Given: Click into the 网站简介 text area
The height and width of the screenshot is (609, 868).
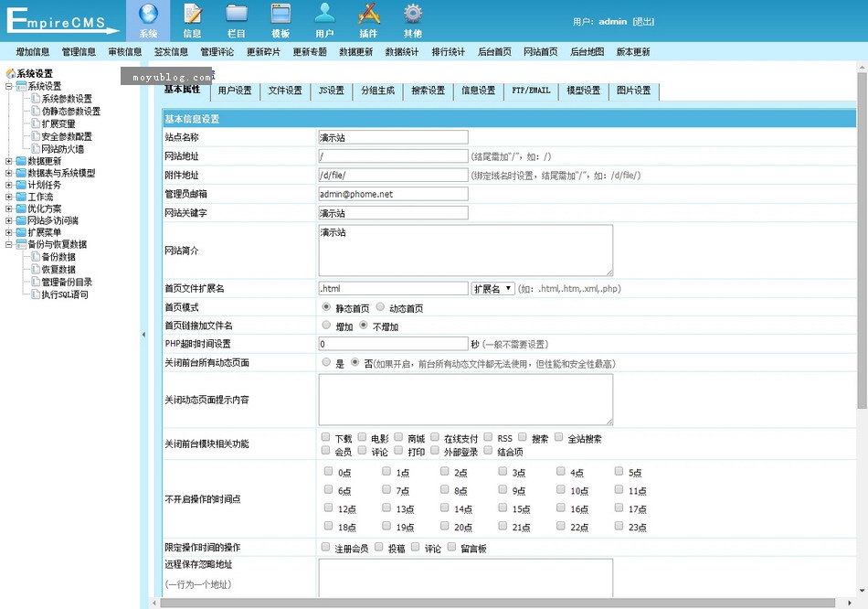Looking at the screenshot, I should tap(466, 251).
